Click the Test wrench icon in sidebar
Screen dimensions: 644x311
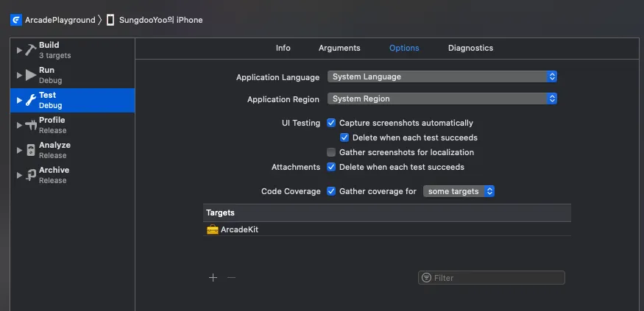click(30, 100)
